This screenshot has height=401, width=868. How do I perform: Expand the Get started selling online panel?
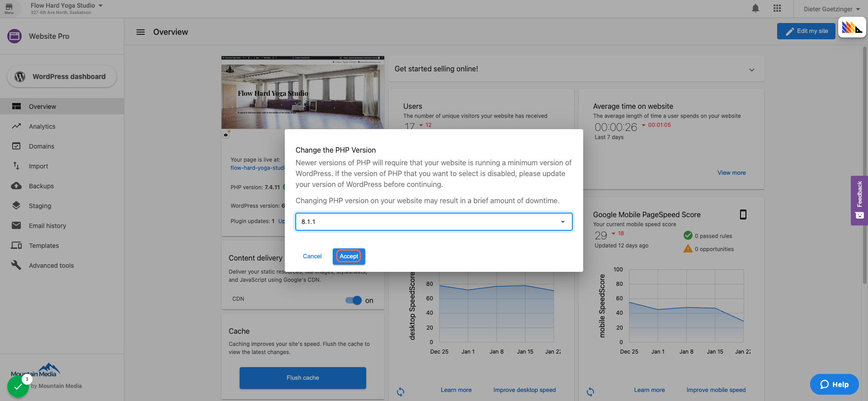pos(751,70)
